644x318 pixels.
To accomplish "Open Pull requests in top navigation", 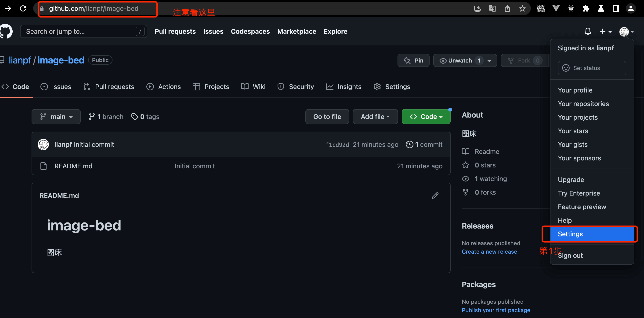I will pyautogui.click(x=175, y=32).
